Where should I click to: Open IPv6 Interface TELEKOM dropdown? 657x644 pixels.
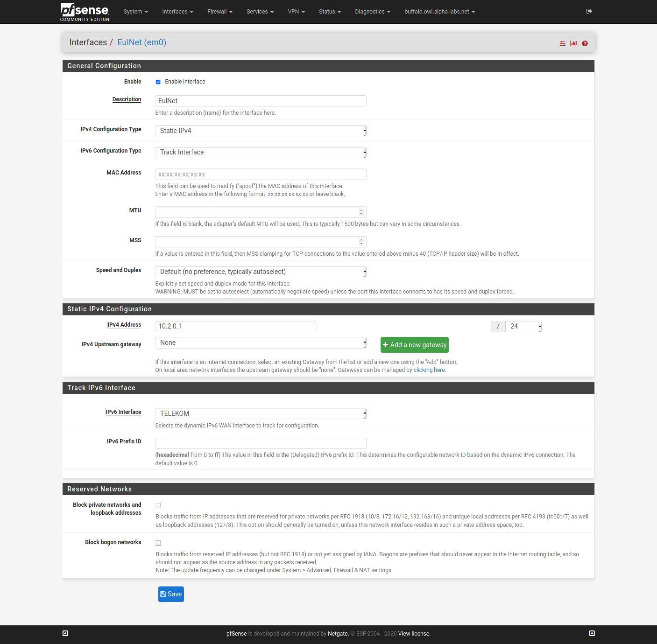click(261, 413)
